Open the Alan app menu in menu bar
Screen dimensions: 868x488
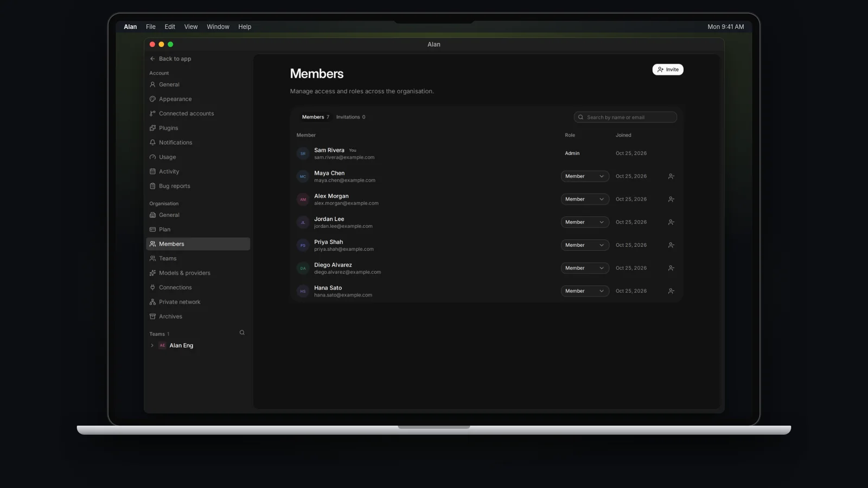[x=130, y=27]
